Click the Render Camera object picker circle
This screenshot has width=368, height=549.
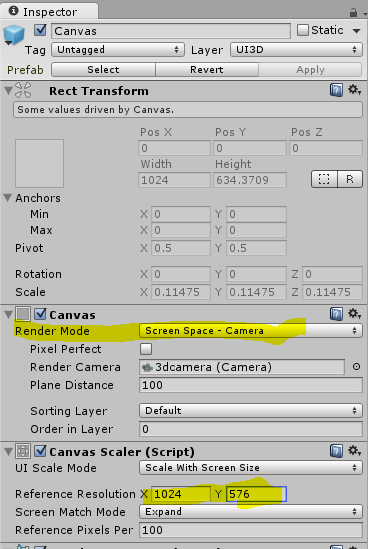[356, 367]
